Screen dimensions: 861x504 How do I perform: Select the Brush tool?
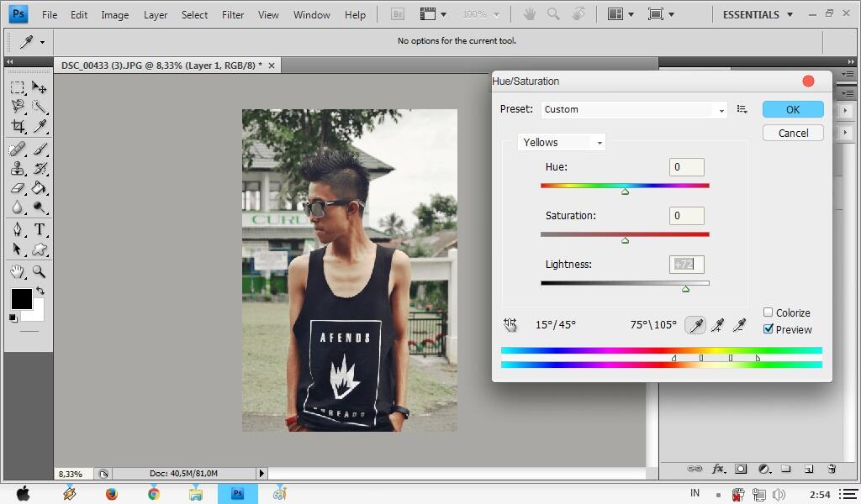pyautogui.click(x=39, y=150)
